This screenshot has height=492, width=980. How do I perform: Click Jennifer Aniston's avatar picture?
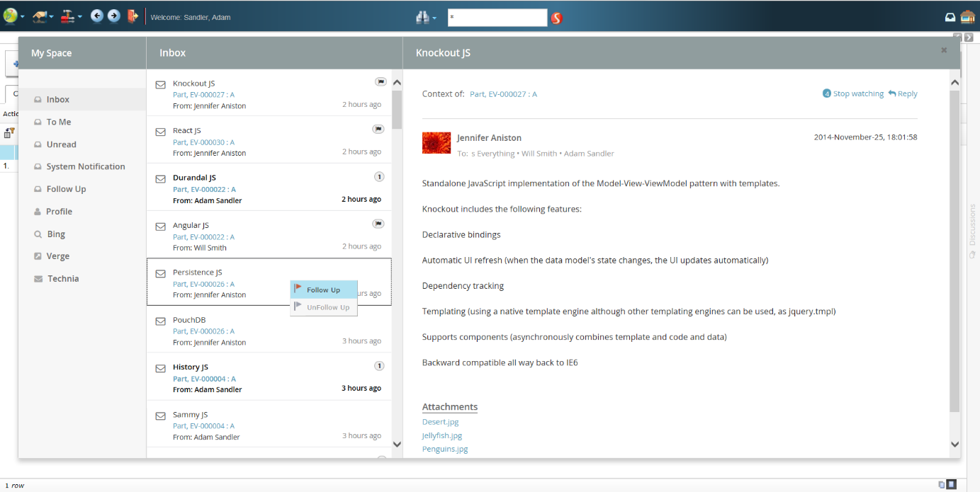coord(437,143)
